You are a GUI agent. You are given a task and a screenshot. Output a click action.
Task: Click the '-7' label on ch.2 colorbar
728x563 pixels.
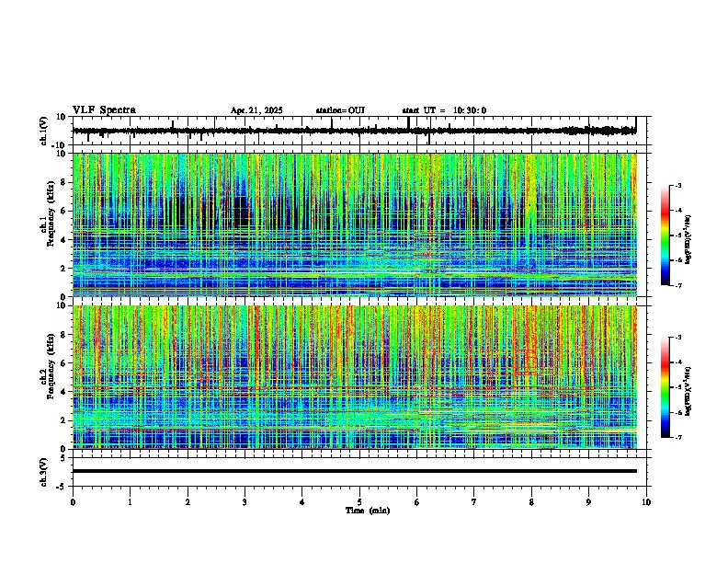[x=678, y=438]
